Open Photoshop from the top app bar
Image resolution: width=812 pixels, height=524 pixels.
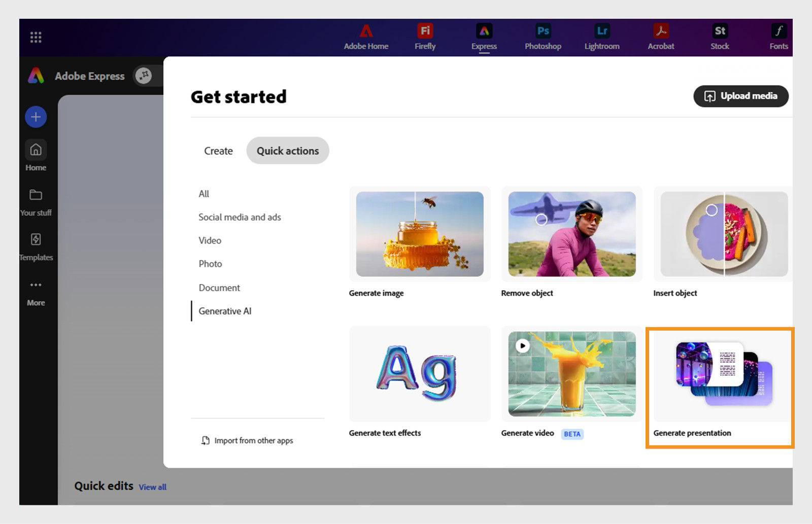(543, 38)
